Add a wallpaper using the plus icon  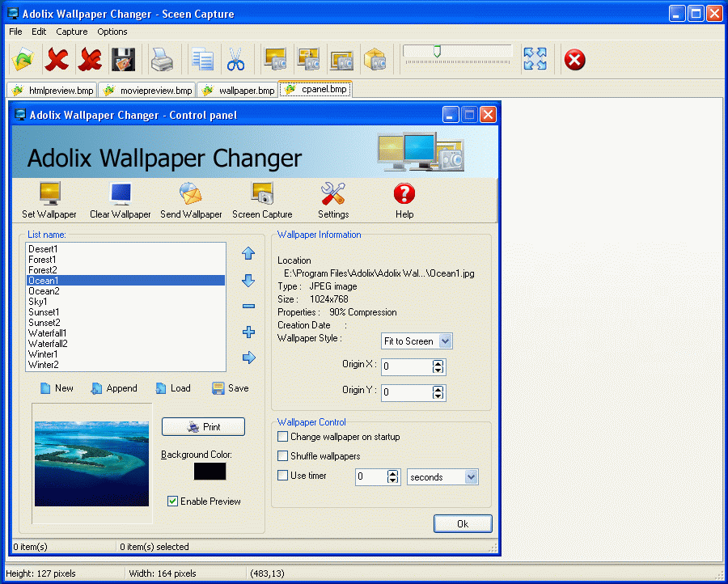[x=248, y=332]
